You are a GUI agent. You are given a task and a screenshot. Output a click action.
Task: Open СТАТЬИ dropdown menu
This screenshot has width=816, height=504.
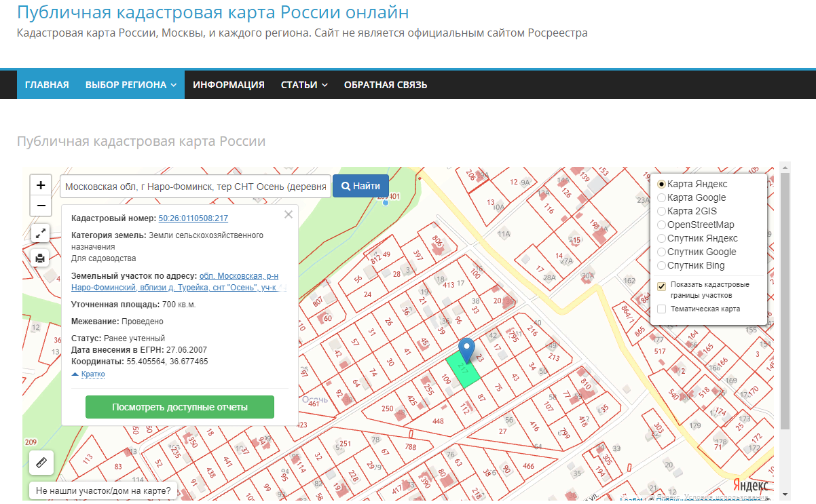(304, 85)
